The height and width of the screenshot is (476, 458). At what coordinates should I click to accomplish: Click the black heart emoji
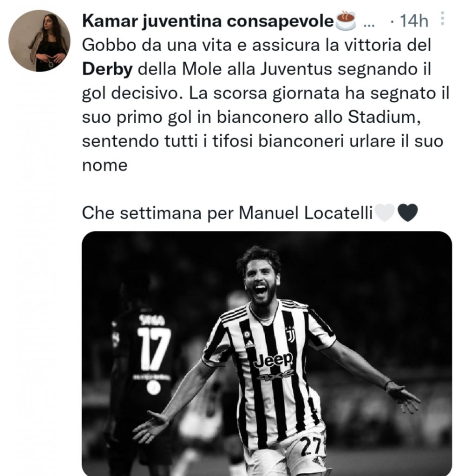click(407, 213)
